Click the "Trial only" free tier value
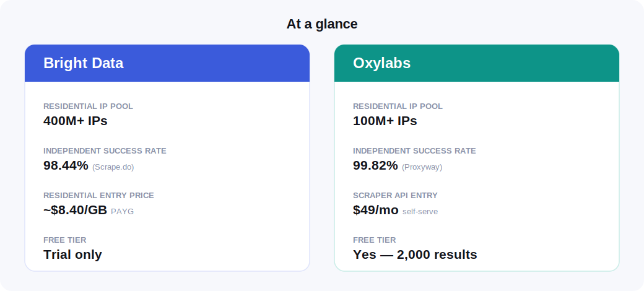This screenshot has height=291, width=644. 72,254
